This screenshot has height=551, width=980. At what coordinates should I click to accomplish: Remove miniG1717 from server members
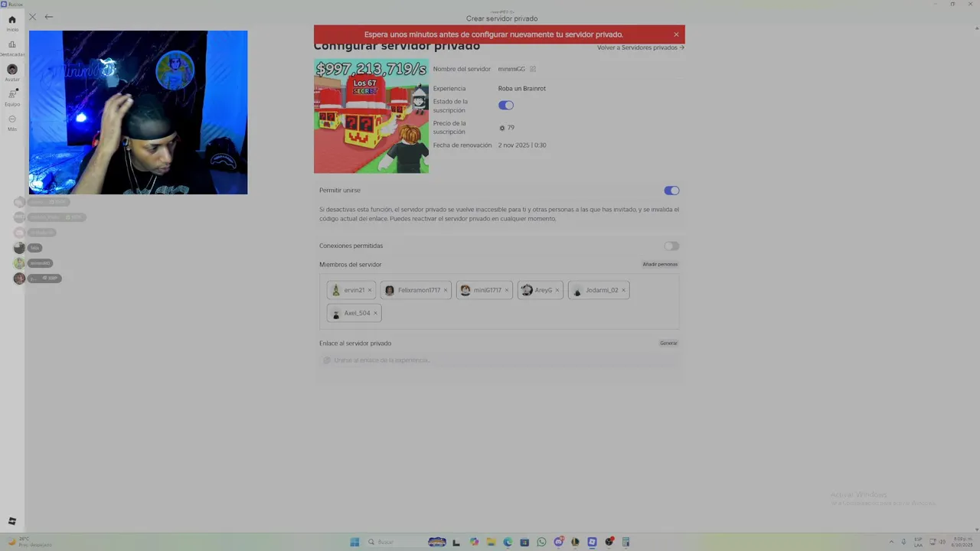[x=507, y=290]
